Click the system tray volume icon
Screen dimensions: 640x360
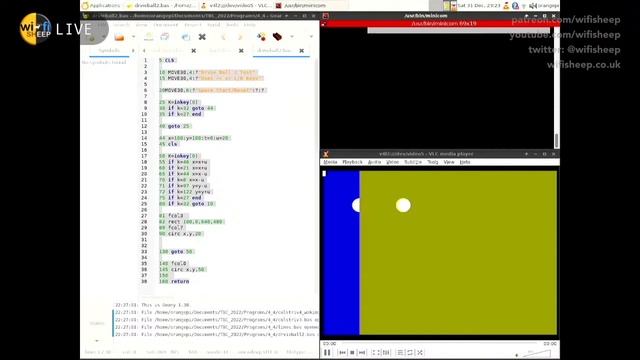coord(533,5)
